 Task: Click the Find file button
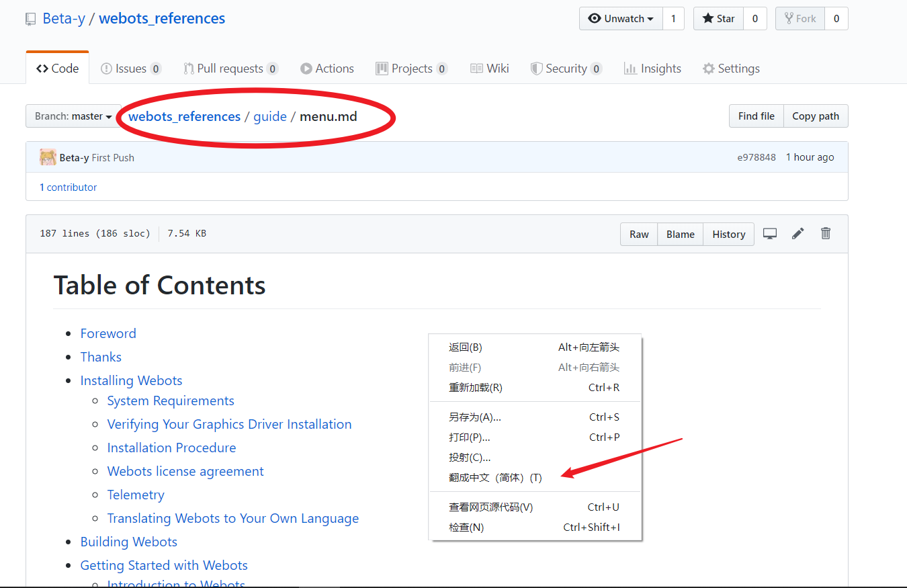pos(757,116)
